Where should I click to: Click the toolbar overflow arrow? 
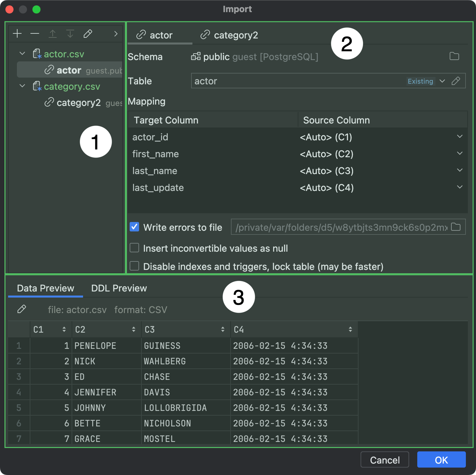(x=116, y=34)
